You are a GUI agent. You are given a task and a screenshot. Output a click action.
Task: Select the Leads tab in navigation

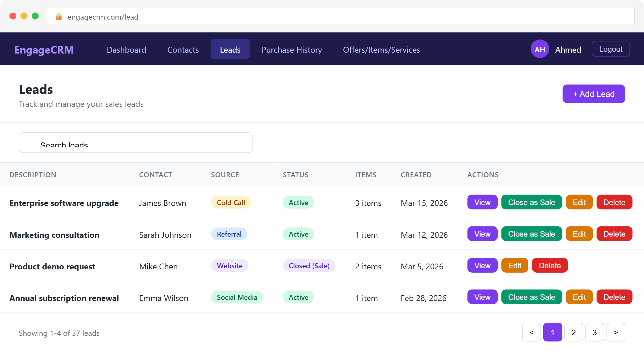click(230, 49)
